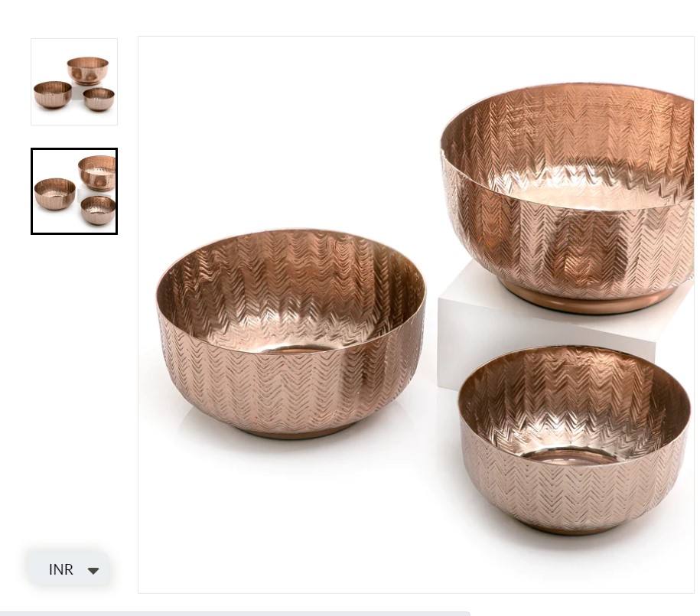This screenshot has height=616, width=700.
Task: Click the left bowl inside second thumbnail
Action: pyautogui.click(x=55, y=194)
